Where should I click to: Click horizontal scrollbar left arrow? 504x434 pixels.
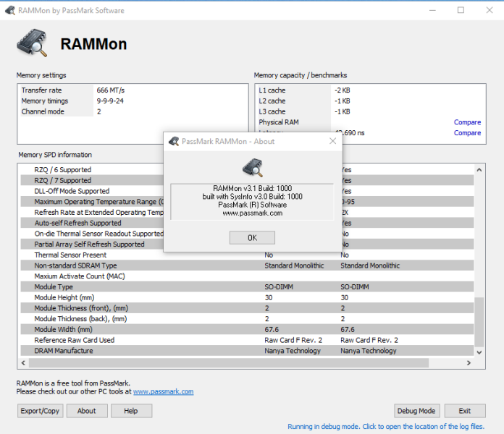[23, 362]
